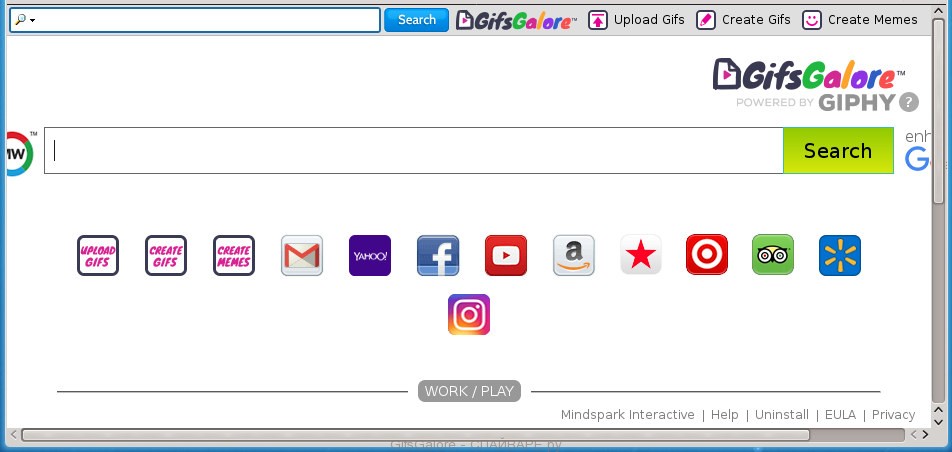Click the green Search button
The height and width of the screenshot is (452, 952).
pos(838,151)
